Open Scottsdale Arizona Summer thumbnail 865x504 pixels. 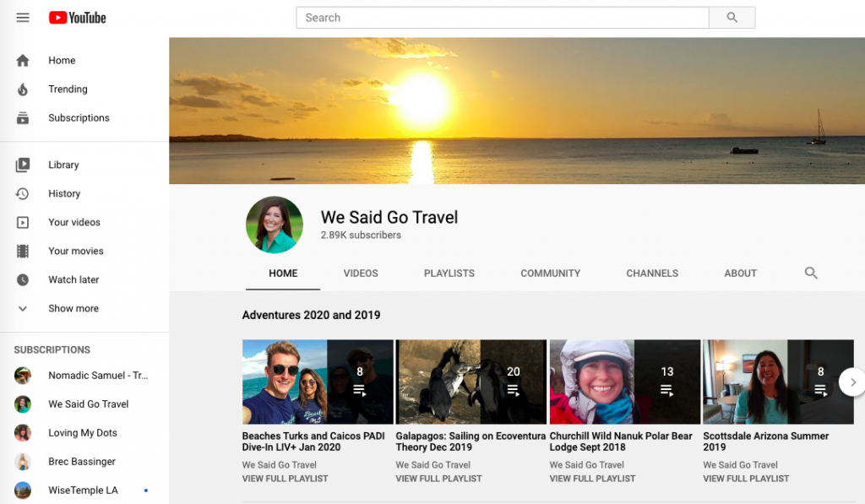coord(778,382)
